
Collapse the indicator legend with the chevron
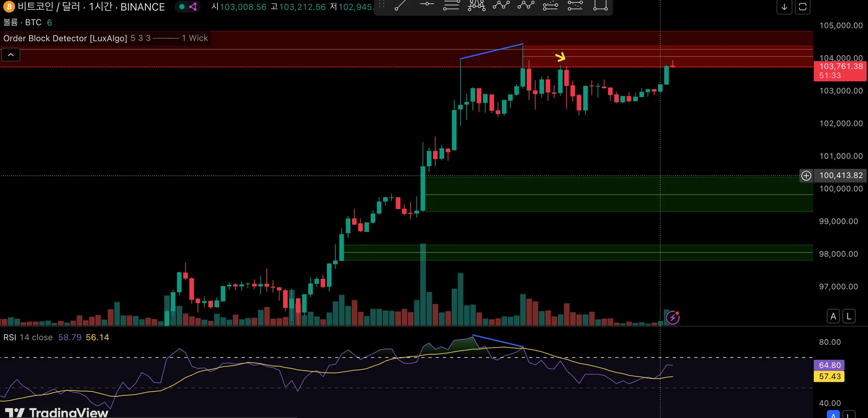[11, 55]
